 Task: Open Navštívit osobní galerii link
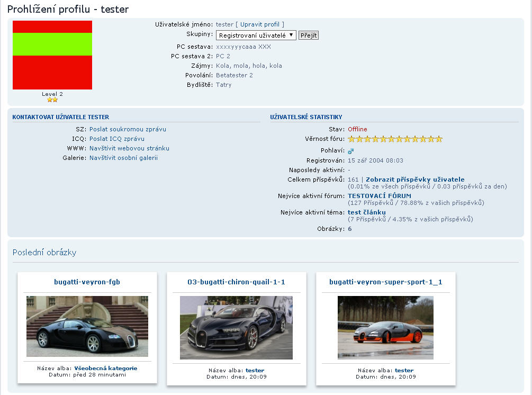[123, 158]
